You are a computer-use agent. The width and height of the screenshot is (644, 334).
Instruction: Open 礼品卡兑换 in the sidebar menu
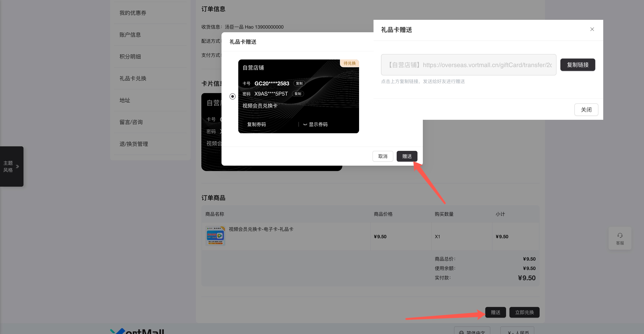[133, 78]
